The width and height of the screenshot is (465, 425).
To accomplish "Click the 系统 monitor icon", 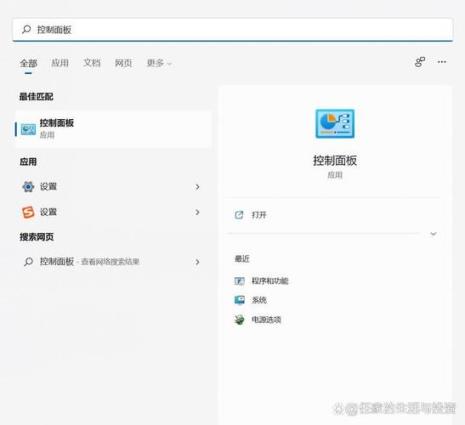I will [239, 300].
